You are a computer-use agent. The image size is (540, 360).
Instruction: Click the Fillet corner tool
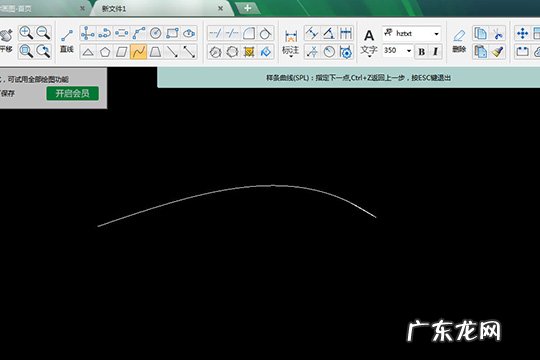(249, 33)
